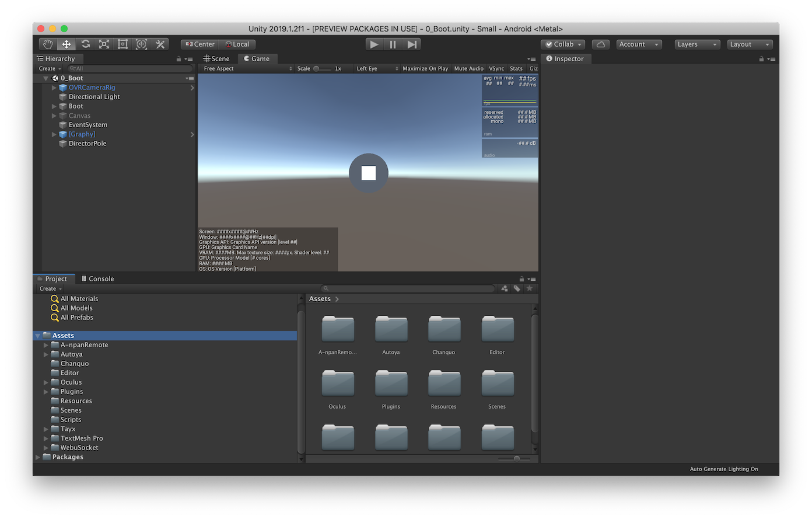Adjust the Game view Scale slider
The width and height of the screenshot is (812, 519).
coord(322,69)
